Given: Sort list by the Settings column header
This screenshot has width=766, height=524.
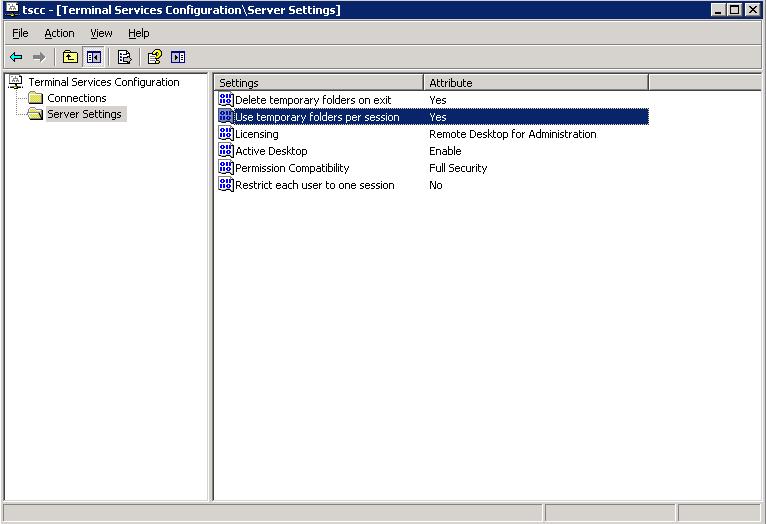Looking at the screenshot, I should coord(318,82).
